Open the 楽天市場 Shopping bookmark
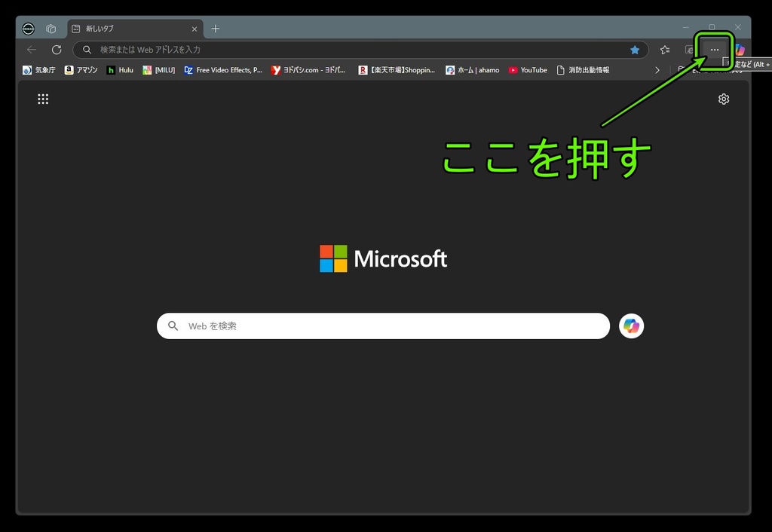Viewport: 772px width, 532px height. [397, 70]
